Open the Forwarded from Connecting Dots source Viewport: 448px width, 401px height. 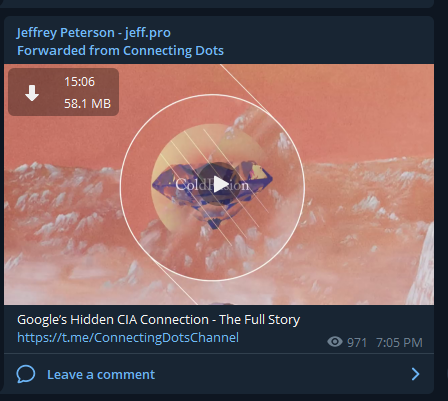[120, 51]
